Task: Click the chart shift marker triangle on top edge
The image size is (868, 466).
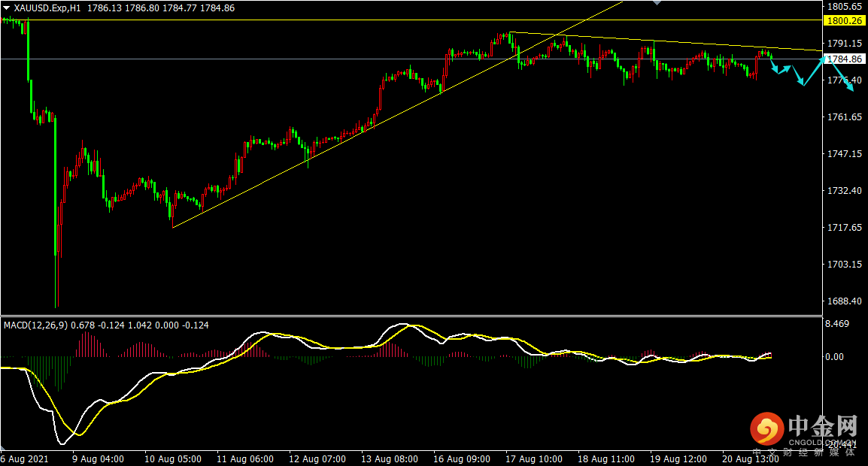Action: pos(657,3)
